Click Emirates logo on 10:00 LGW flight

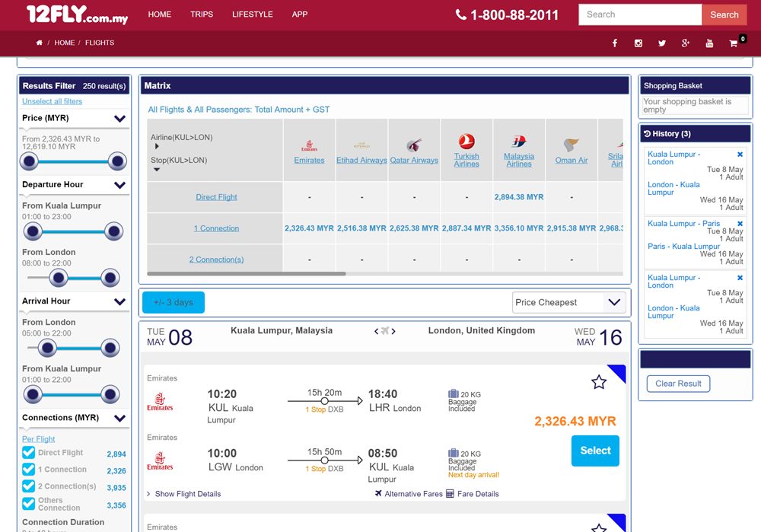(160, 461)
